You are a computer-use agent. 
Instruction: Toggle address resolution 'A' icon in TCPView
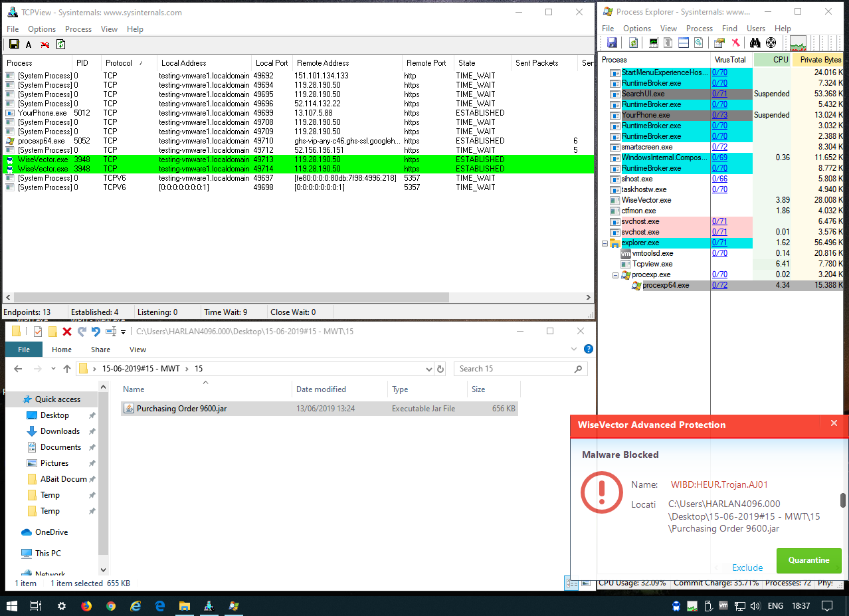click(x=29, y=45)
